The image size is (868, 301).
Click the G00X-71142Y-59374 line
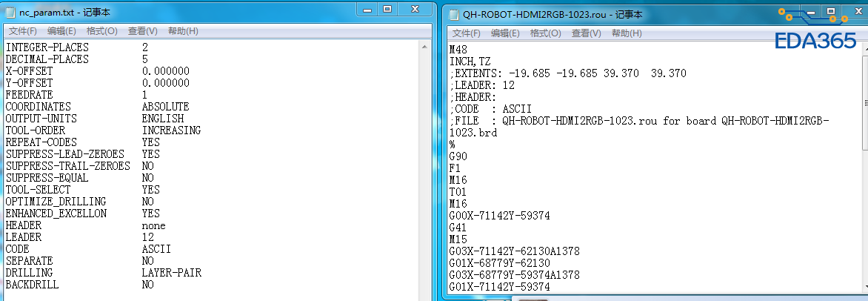click(x=499, y=216)
